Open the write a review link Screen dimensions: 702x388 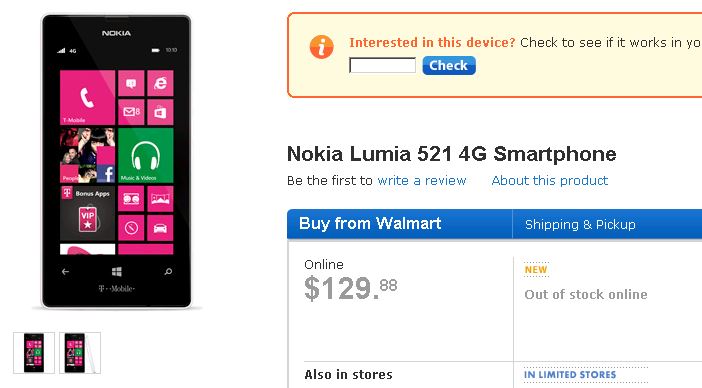pos(422,180)
